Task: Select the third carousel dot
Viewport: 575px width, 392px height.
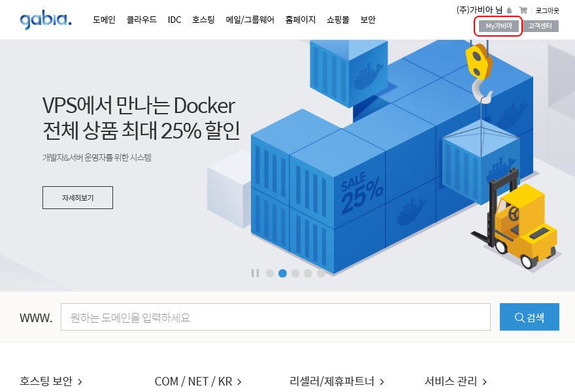Action: tap(295, 273)
